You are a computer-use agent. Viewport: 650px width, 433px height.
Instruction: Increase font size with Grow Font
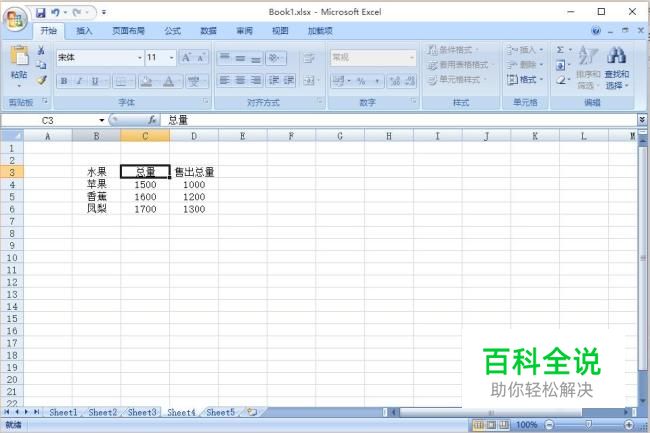point(186,58)
